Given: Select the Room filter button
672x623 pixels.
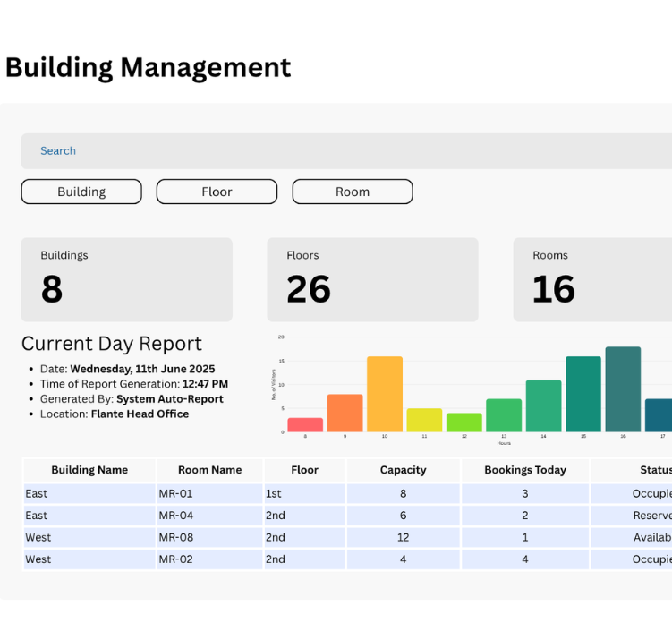Looking at the screenshot, I should click(x=353, y=192).
